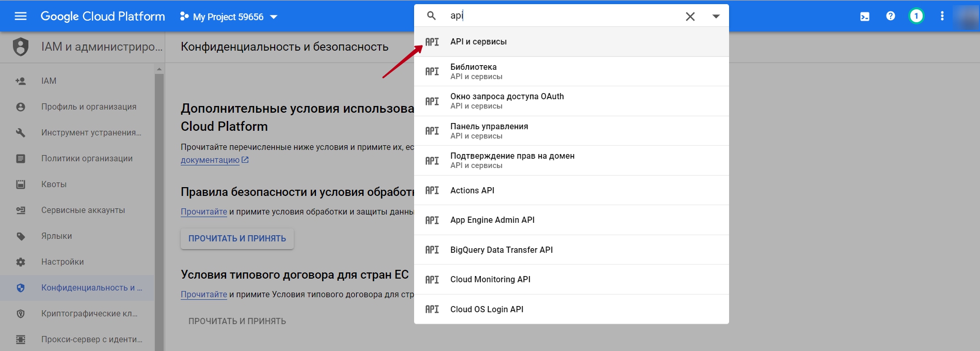Select the Actions API search result
Screen dimensions: 980x351
[x=572, y=190]
